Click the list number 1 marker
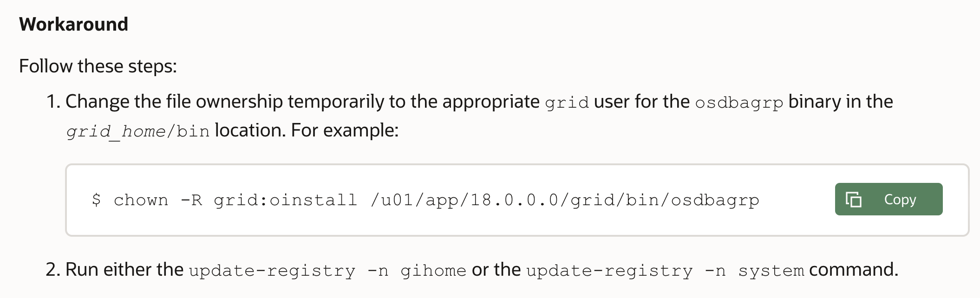 click(53, 102)
